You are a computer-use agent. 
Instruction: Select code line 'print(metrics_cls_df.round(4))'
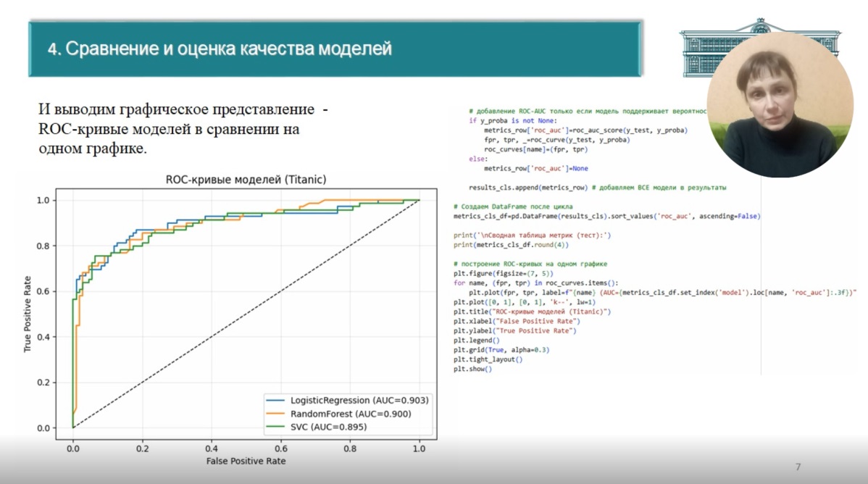[x=511, y=245]
